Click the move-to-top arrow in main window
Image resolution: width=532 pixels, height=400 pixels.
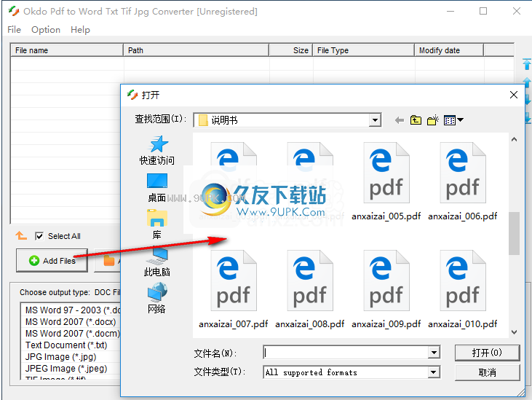click(527, 64)
